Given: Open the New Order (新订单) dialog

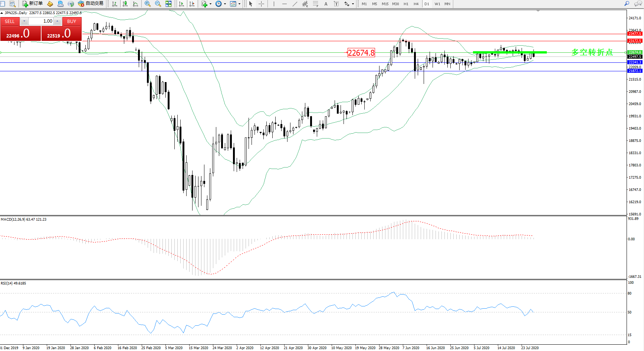Looking at the screenshot, I should (33, 4).
